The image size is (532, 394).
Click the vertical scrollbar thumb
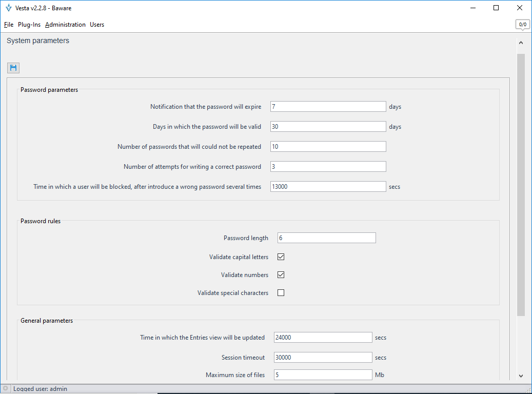(x=521, y=185)
